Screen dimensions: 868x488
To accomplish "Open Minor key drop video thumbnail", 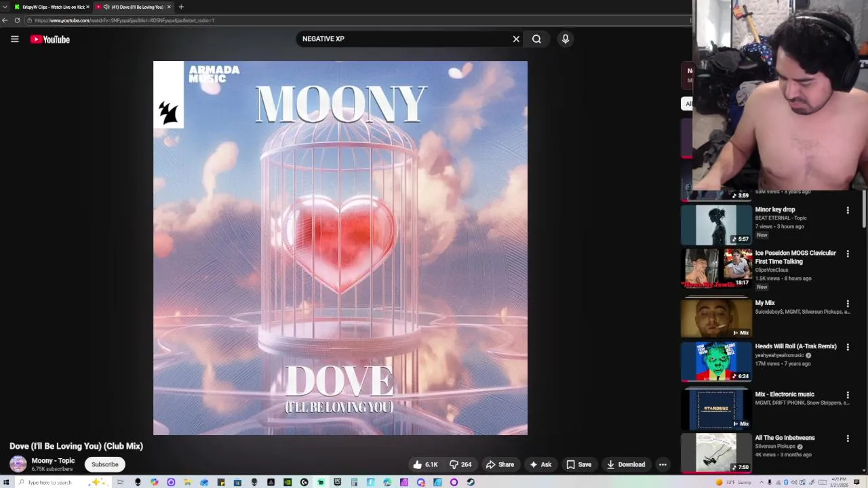I will [717, 225].
